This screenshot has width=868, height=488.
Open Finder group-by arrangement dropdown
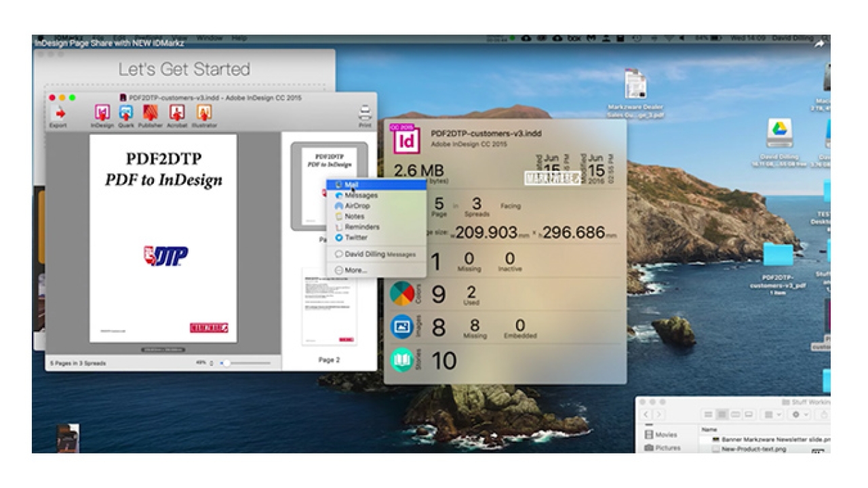(774, 414)
